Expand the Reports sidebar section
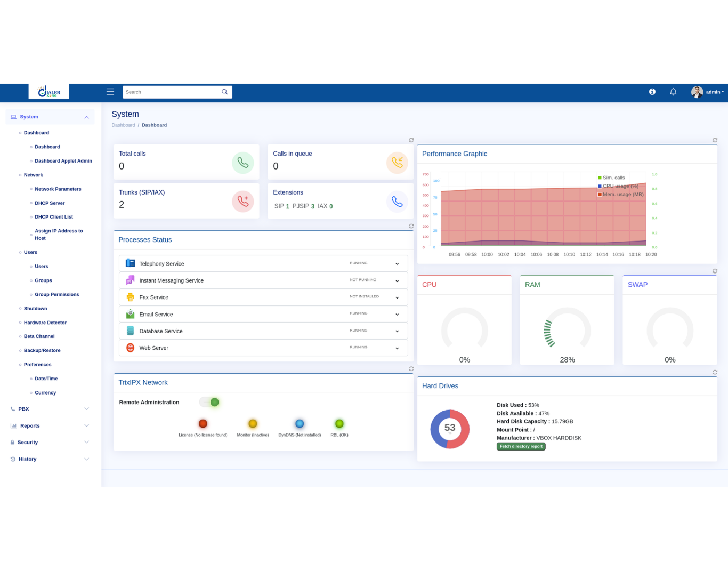Image resolution: width=728 pixels, height=571 pixels. (x=50, y=425)
